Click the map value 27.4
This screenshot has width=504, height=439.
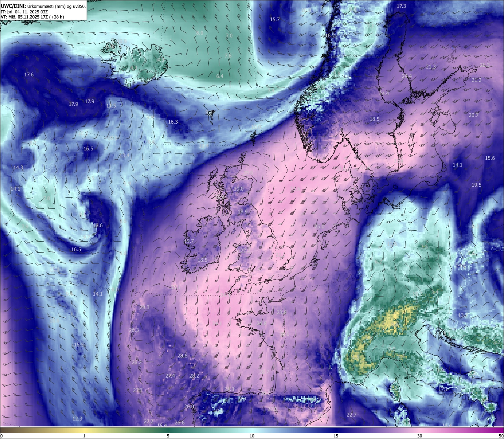(x=170, y=376)
